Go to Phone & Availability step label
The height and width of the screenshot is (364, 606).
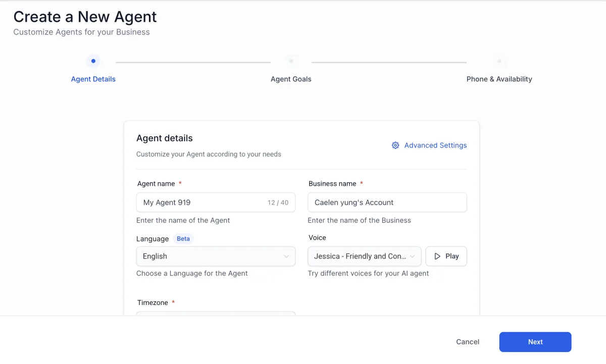[x=499, y=79]
